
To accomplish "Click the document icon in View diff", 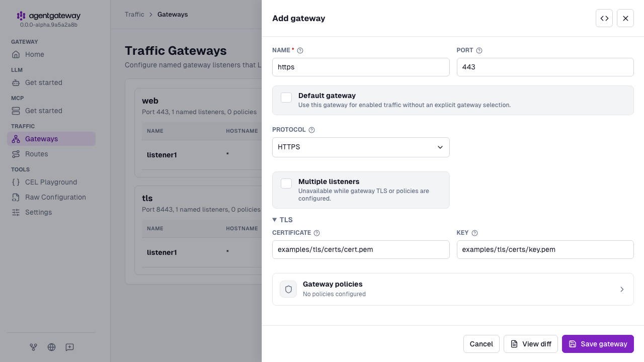I will [x=514, y=344].
